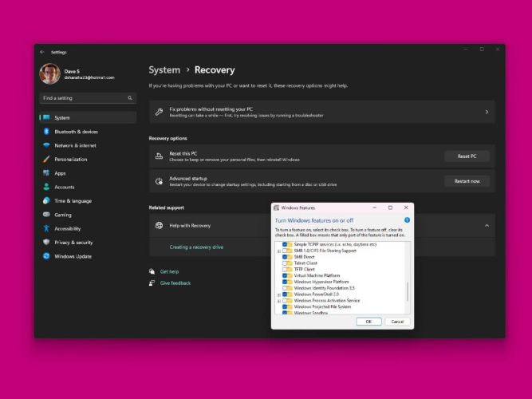Screen dimensions: 532x399
Task: Enable the Telnet Client checkbox
Action: click(285, 263)
